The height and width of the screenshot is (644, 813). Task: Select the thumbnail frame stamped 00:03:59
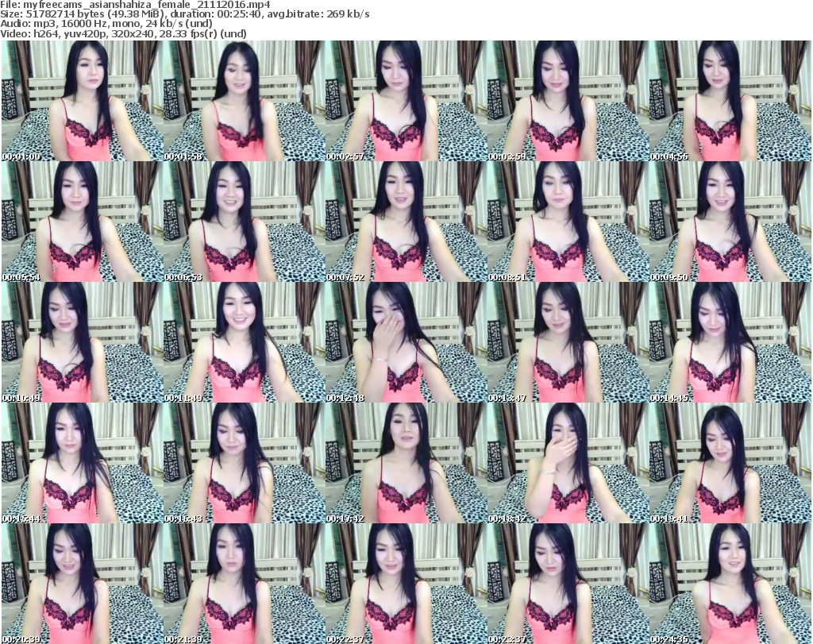tap(568, 101)
